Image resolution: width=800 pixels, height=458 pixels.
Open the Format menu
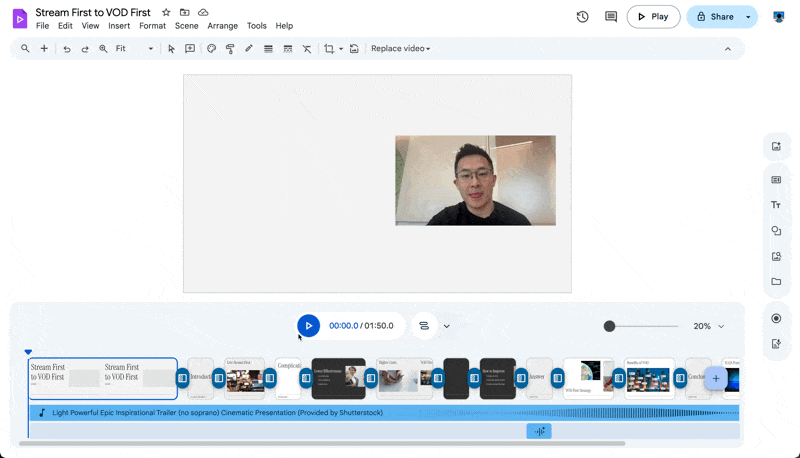pos(153,26)
